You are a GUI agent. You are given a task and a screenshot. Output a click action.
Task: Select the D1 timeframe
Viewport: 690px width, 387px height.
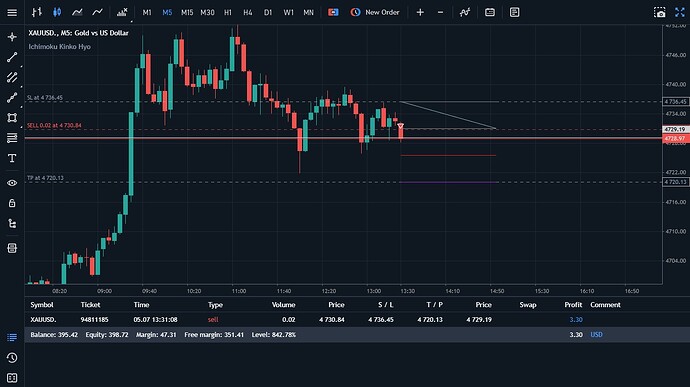click(268, 12)
